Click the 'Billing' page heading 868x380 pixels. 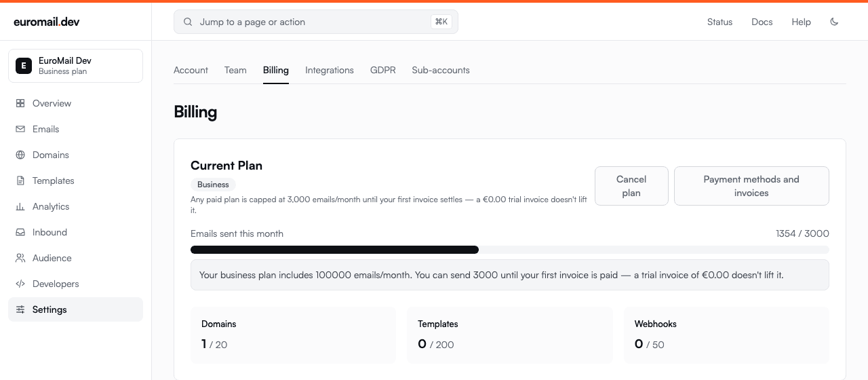click(x=195, y=112)
